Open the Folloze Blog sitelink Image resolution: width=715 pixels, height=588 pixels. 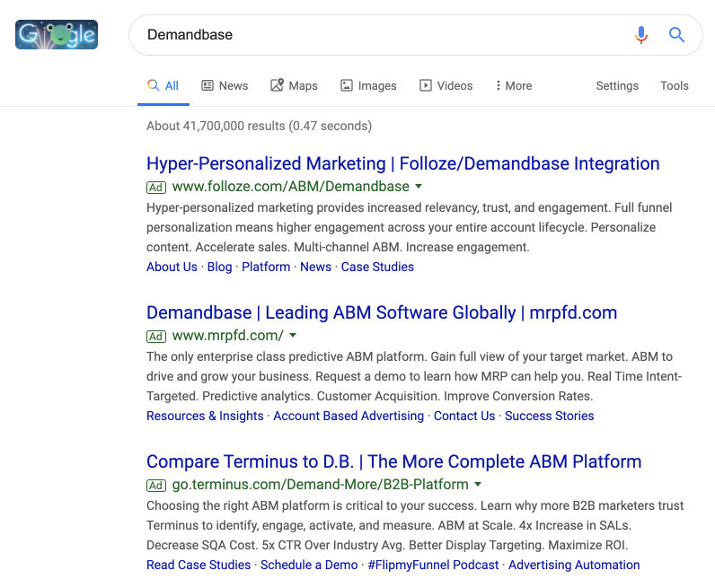(x=219, y=267)
